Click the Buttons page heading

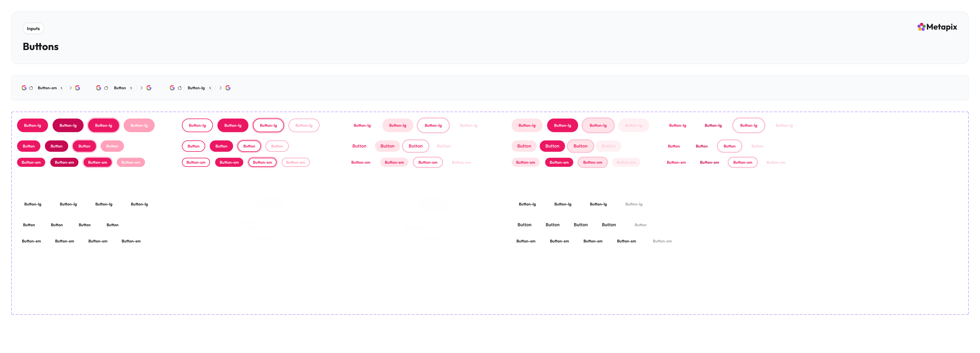point(41,47)
